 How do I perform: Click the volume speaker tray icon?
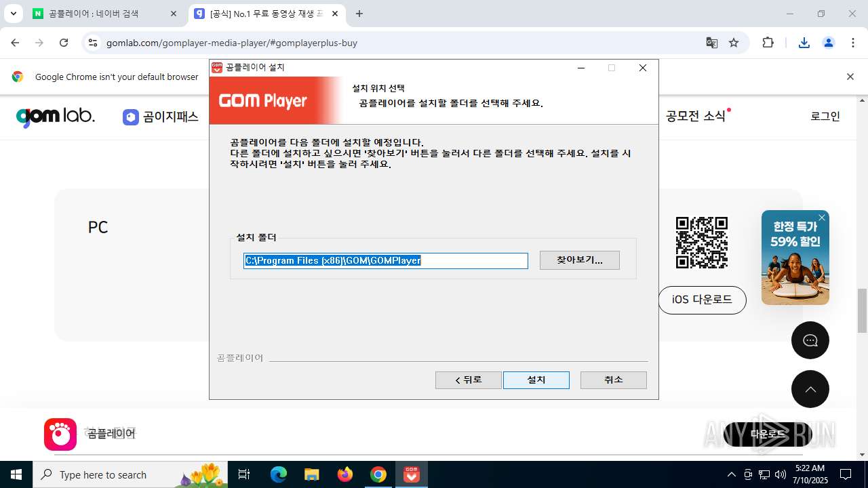click(x=781, y=474)
